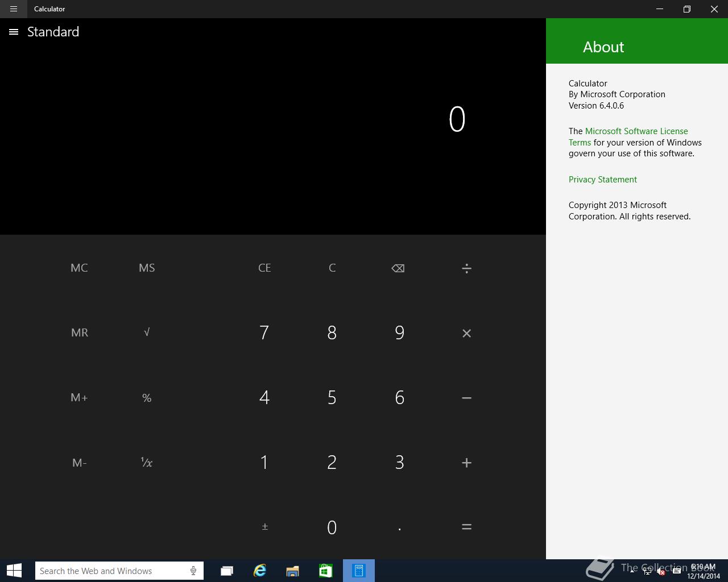Select the divide operator
This screenshot has width=728, height=582.
[x=466, y=268]
